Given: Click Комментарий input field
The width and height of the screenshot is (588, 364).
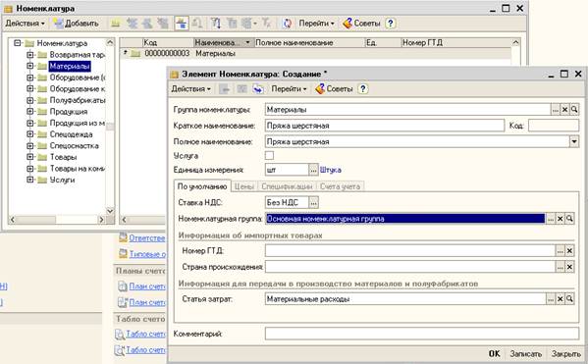Looking at the screenshot, I should [x=422, y=334].
